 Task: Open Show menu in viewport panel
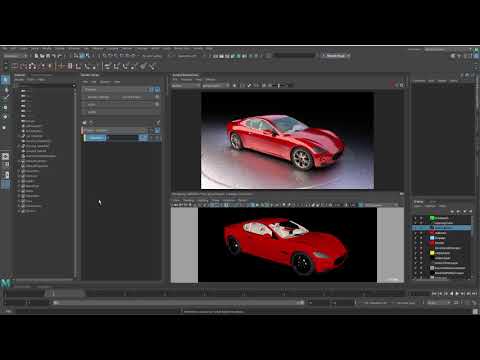[x=216, y=200]
